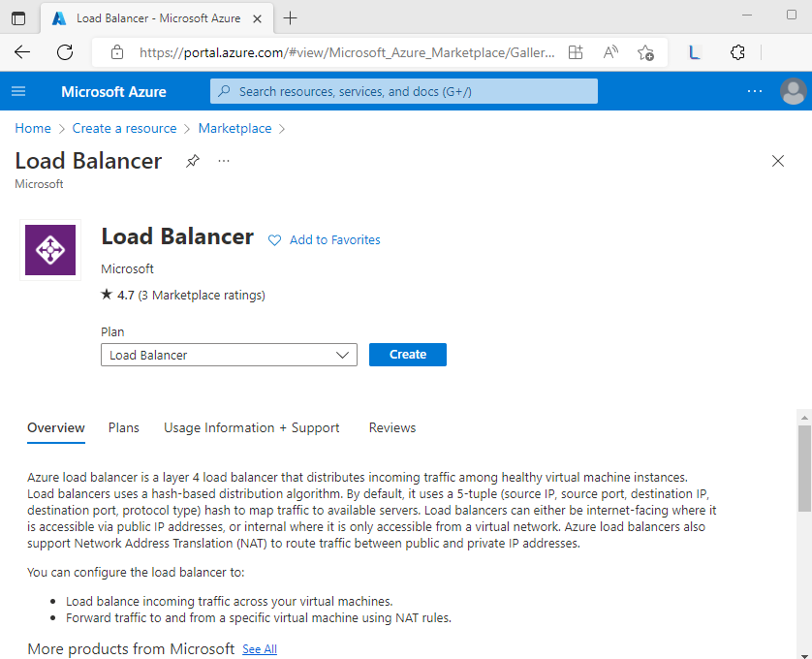The width and height of the screenshot is (812, 659).
Task: Select Usage Information + Support tab
Action: (x=252, y=428)
